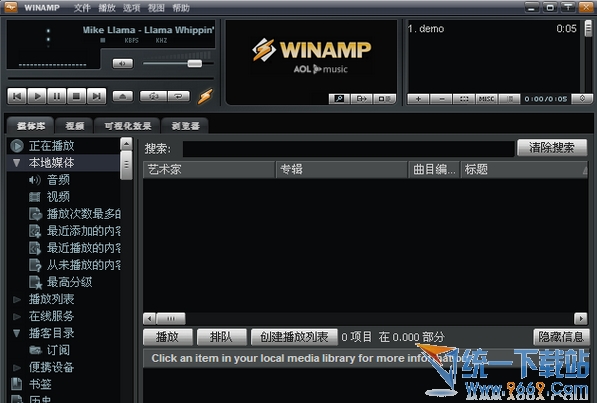Open the 文件 menu
The height and width of the screenshot is (403, 597).
coord(82,8)
